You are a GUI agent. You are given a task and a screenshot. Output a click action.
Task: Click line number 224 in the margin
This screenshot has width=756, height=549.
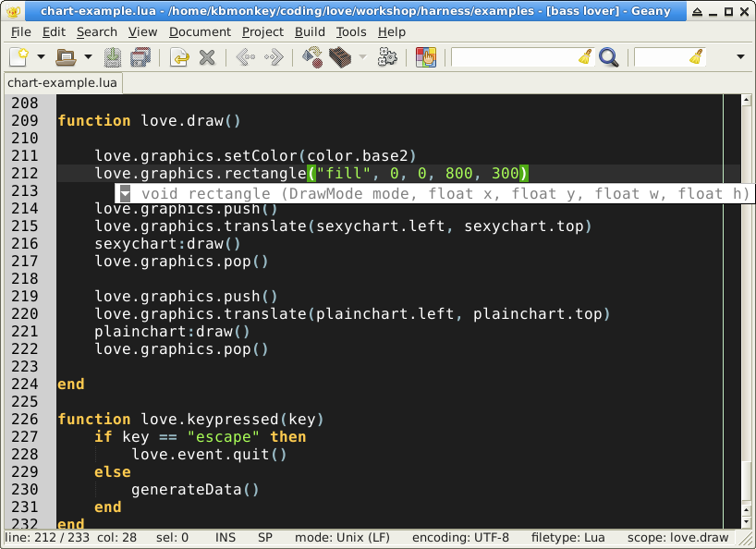[x=25, y=384]
